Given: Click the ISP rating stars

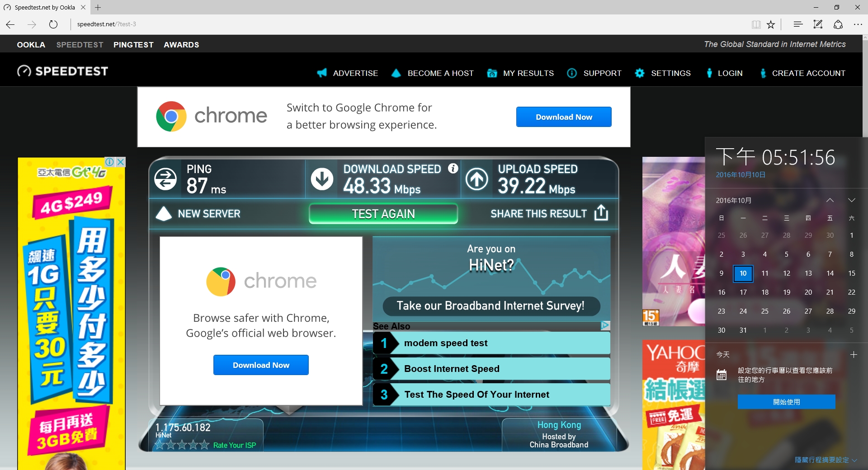Looking at the screenshot, I should pyautogui.click(x=182, y=445).
